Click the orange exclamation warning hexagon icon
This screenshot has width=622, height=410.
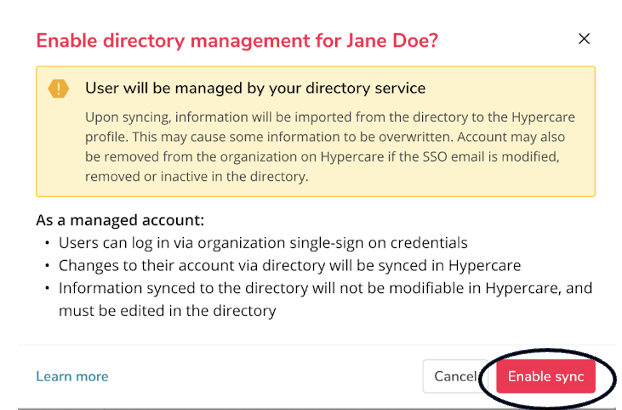pyautogui.click(x=58, y=88)
